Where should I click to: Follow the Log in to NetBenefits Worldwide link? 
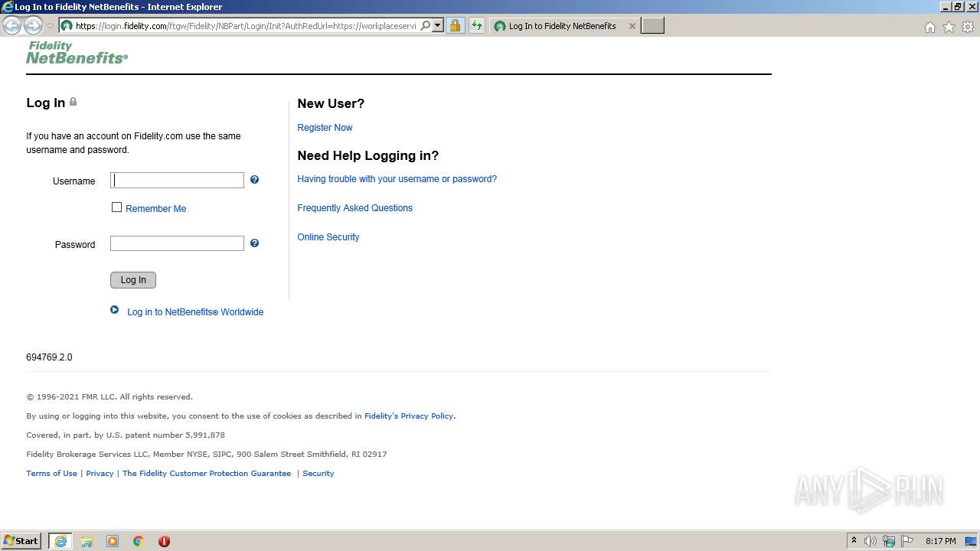[x=195, y=312]
